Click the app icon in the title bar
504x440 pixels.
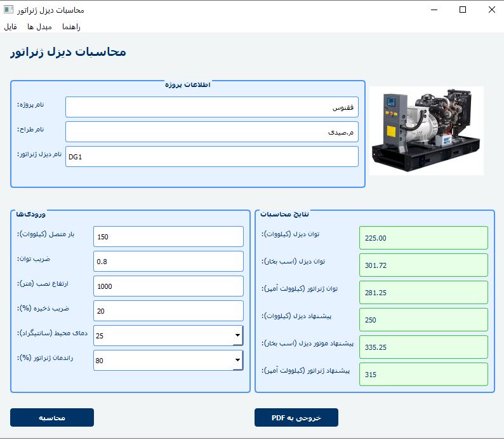click(x=9, y=10)
